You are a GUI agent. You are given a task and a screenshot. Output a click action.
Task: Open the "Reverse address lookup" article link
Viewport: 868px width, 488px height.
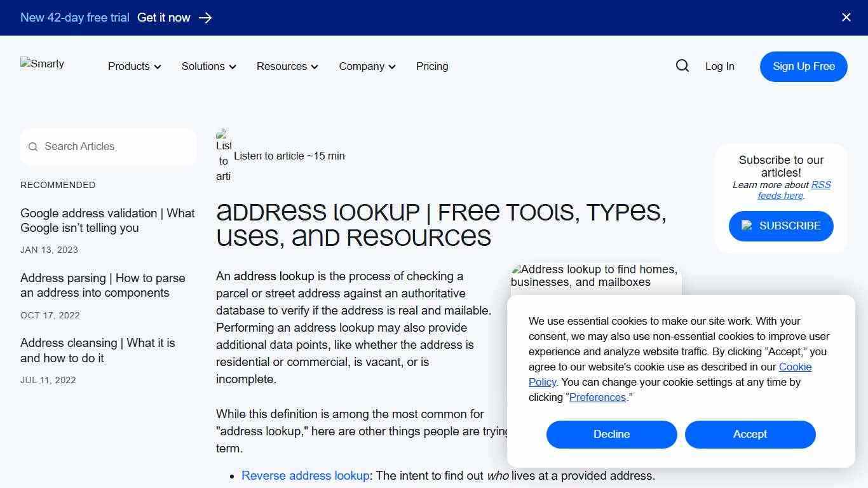coord(306,475)
